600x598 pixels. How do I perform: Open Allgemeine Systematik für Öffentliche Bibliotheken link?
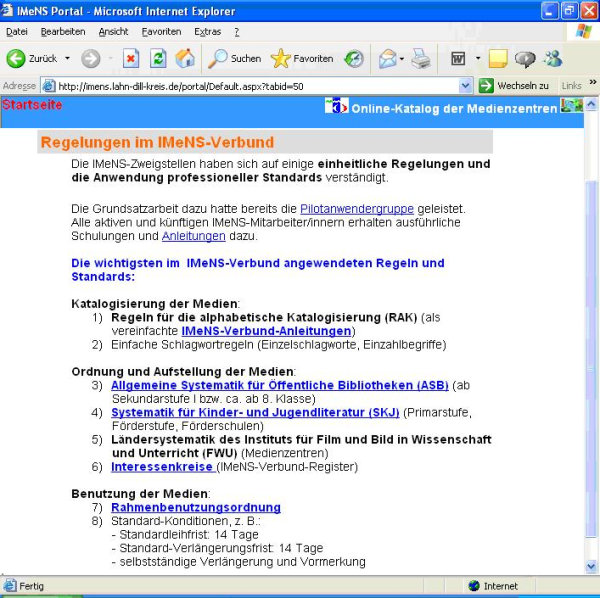(x=280, y=385)
